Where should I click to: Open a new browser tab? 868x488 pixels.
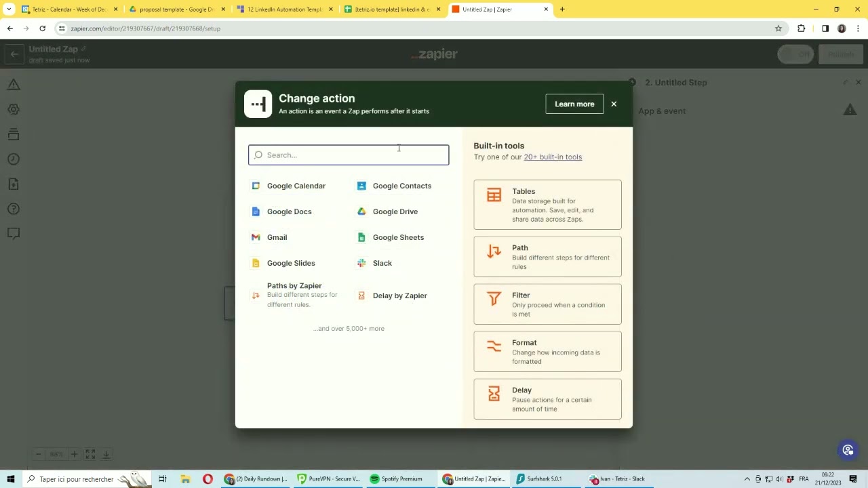[562, 9]
